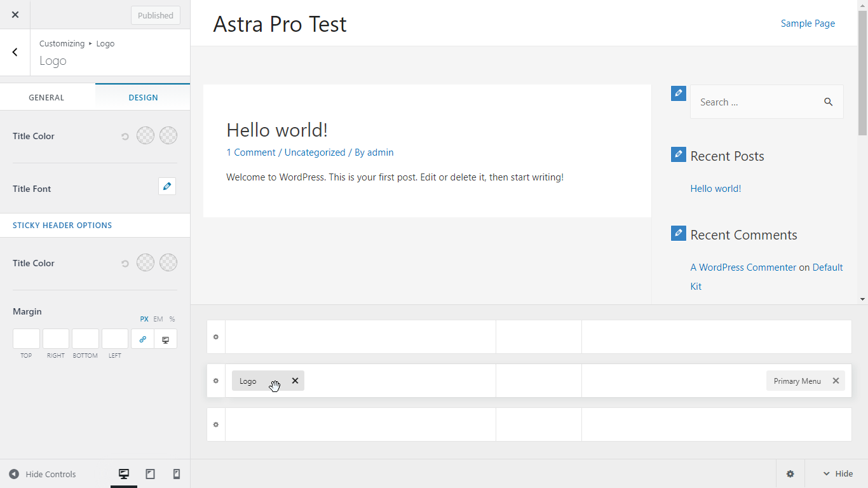The image size is (868, 488).
Task: Go back with the left chevron arrow
Action: point(15,52)
